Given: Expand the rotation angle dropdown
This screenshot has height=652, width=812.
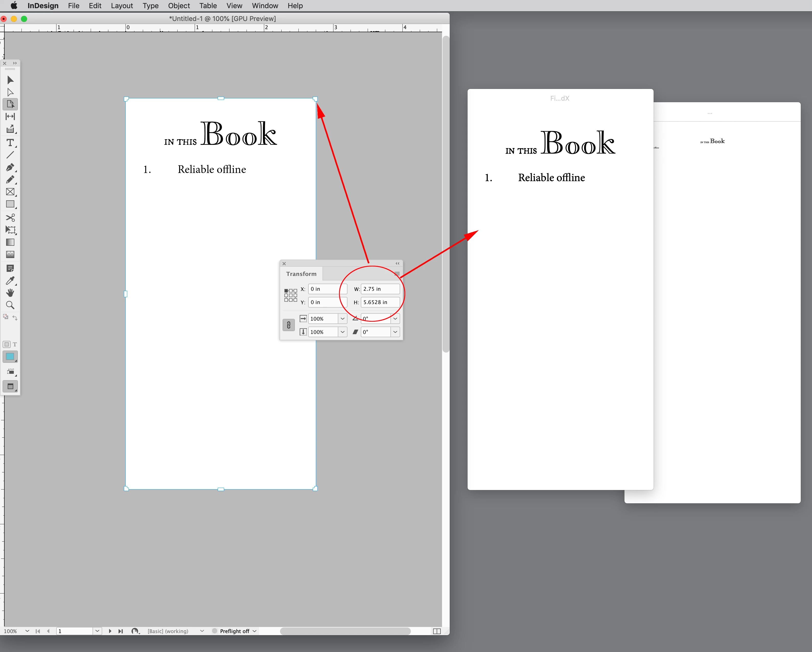Looking at the screenshot, I should [395, 319].
